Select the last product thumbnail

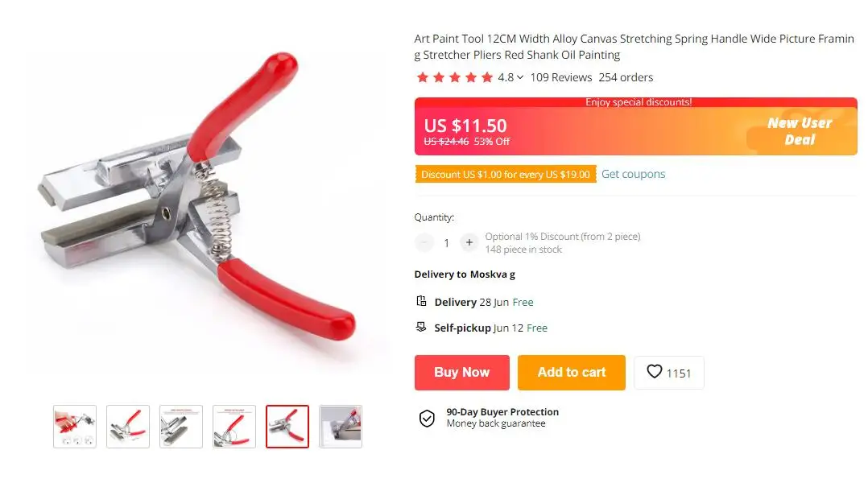coord(341,427)
